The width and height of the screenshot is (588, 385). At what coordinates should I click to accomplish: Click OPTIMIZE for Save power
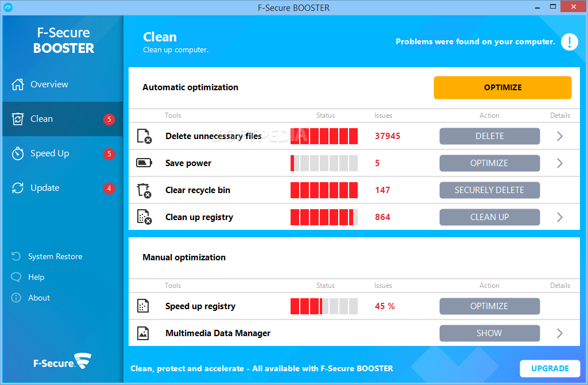490,163
